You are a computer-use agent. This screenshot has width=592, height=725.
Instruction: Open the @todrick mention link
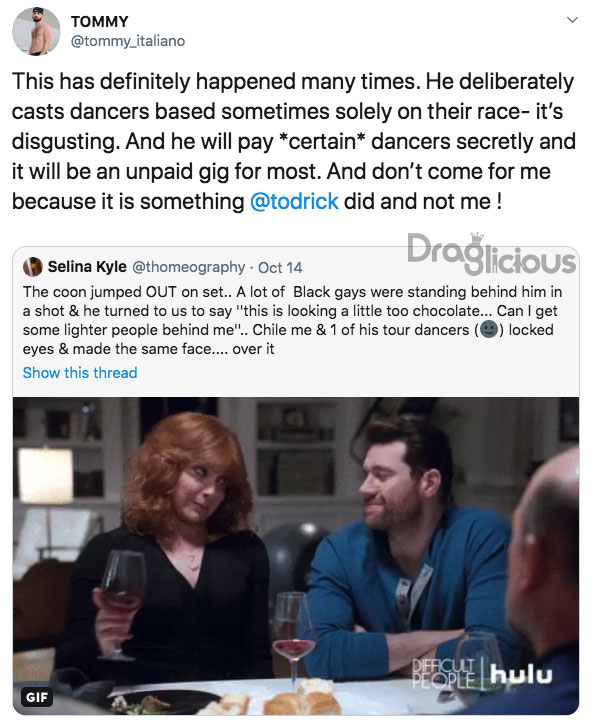pos(294,202)
